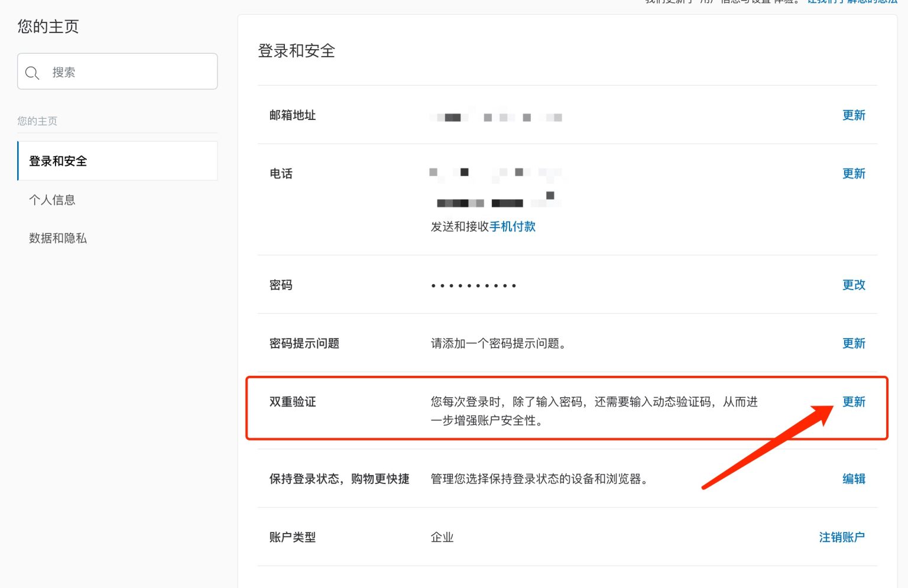
Task: Click the highlighted two-step verification row
Action: [x=566, y=408]
